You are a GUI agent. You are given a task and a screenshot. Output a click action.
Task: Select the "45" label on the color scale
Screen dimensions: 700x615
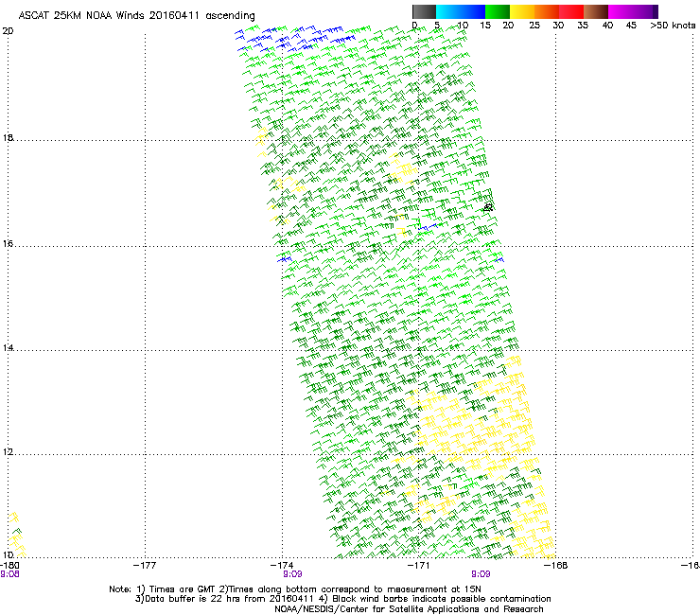tap(631, 26)
